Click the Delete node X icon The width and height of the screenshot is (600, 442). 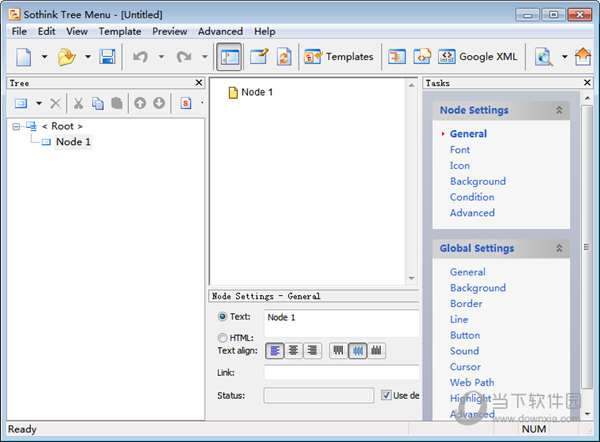55,103
